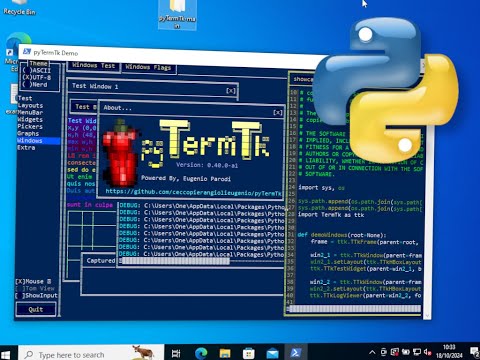The width and height of the screenshot is (480, 360).
Task: Click the log viewer horizontal scrollbar
Action: (x=175, y=261)
